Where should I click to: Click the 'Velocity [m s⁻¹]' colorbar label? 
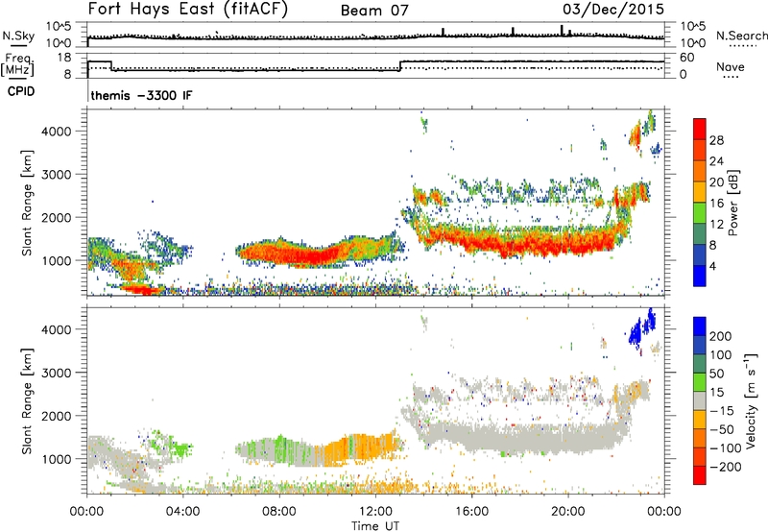(751, 400)
